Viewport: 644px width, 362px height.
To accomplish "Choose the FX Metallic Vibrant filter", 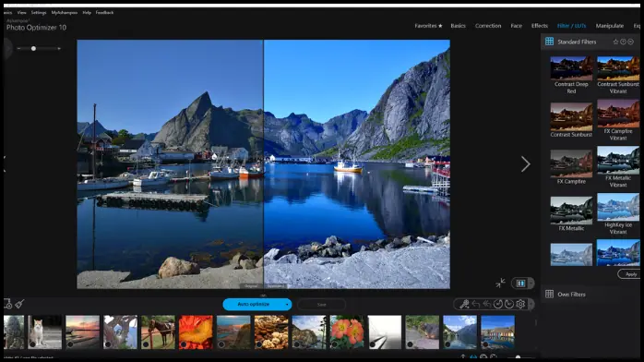I will [618, 166].
